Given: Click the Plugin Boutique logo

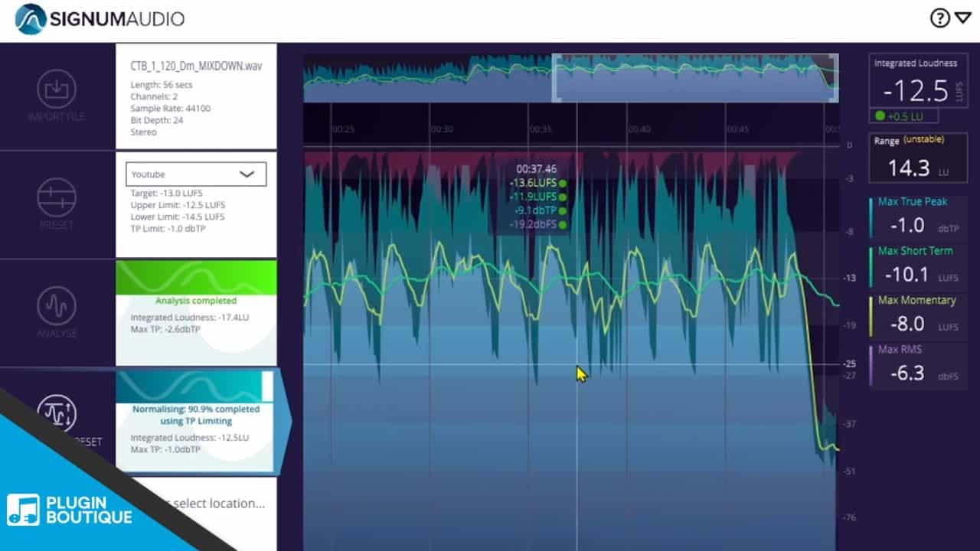Looking at the screenshot, I should 70,510.
